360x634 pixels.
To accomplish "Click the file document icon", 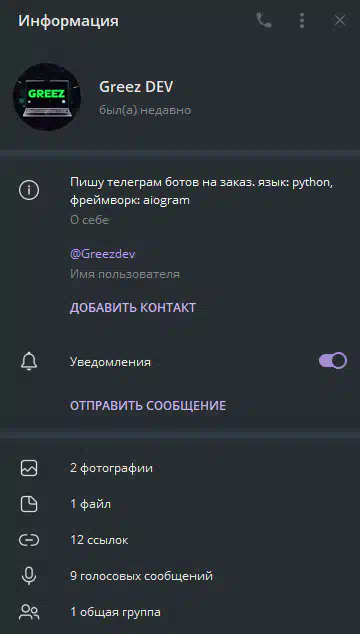I will pos(29,504).
